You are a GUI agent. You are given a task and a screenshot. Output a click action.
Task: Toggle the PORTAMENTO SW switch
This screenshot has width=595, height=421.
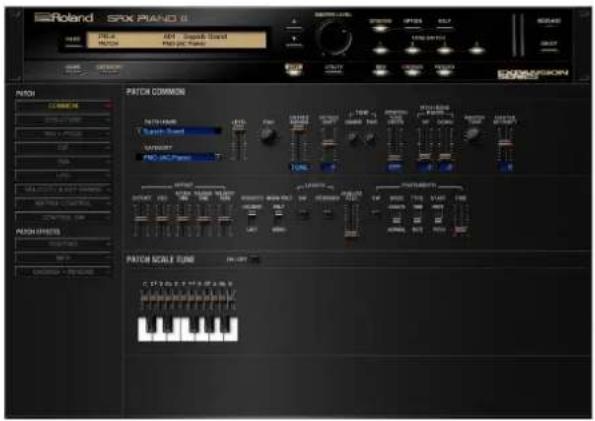376,213
